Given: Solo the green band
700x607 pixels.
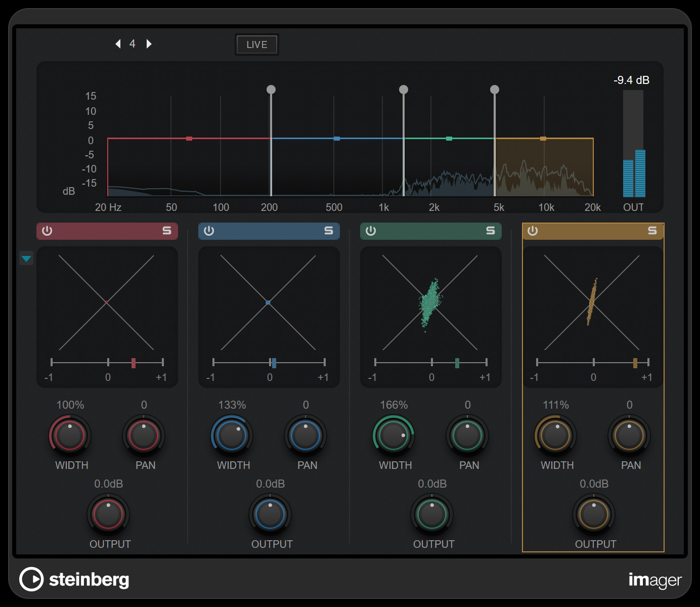Looking at the screenshot, I should click(x=491, y=231).
